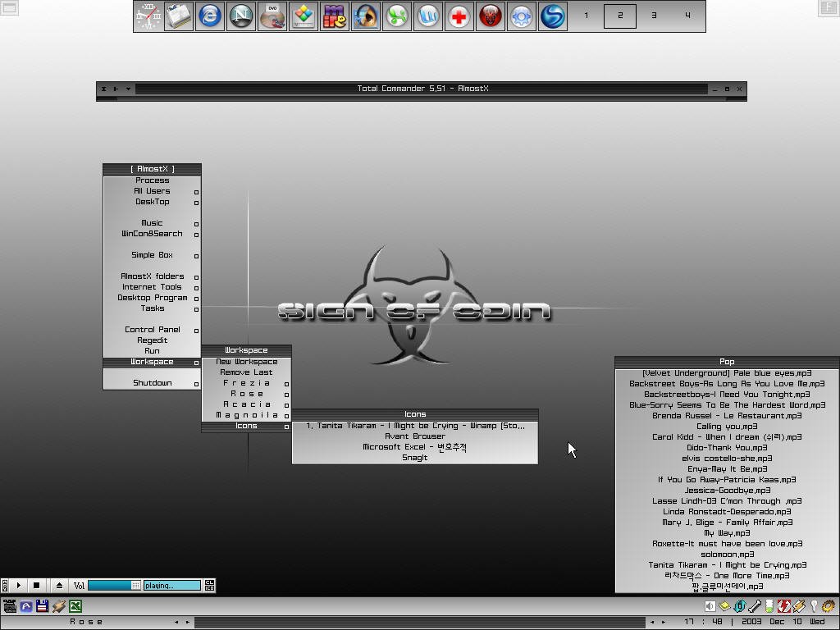Choose Remove Last in Workspace menu
Image resolution: width=840 pixels, height=630 pixels.
point(246,373)
